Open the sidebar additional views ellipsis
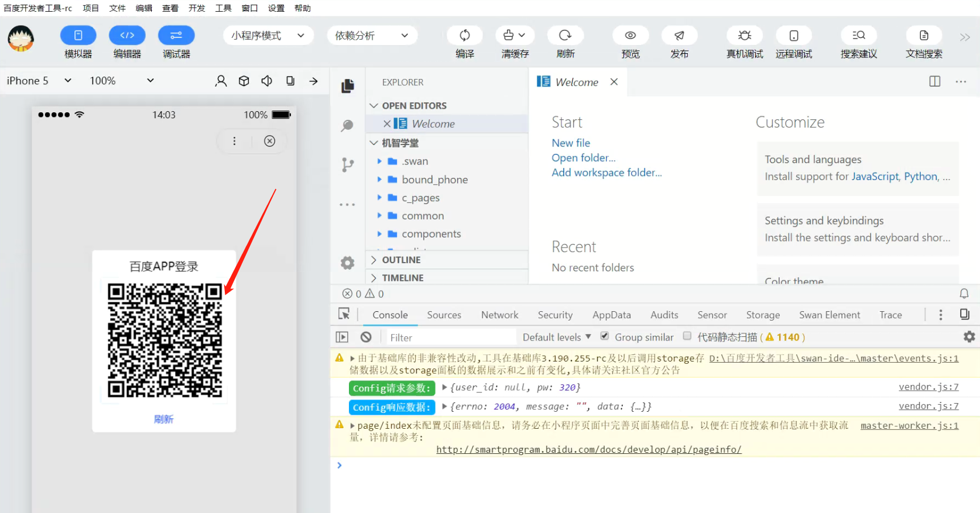This screenshot has width=980, height=513. click(x=347, y=205)
